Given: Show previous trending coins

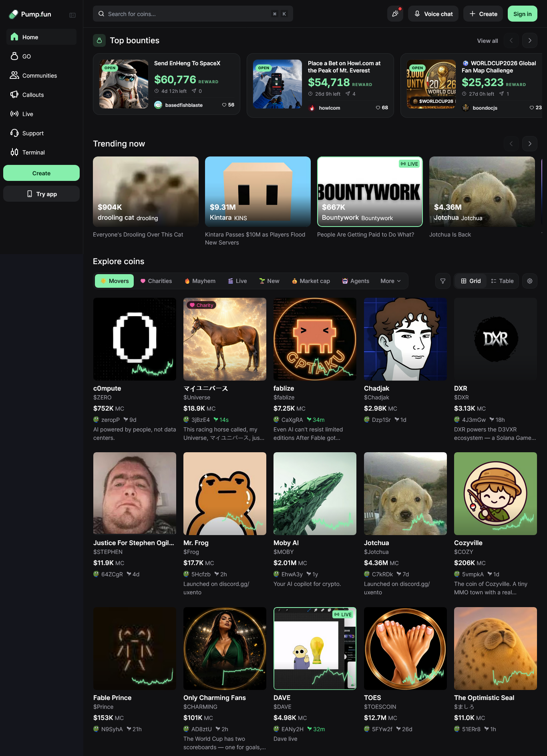Looking at the screenshot, I should (x=511, y=144).
